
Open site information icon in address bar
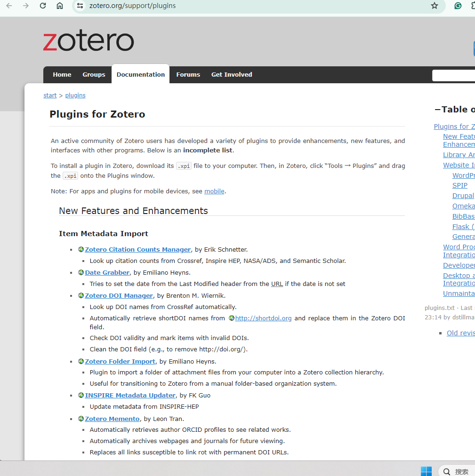coord(80,6)
